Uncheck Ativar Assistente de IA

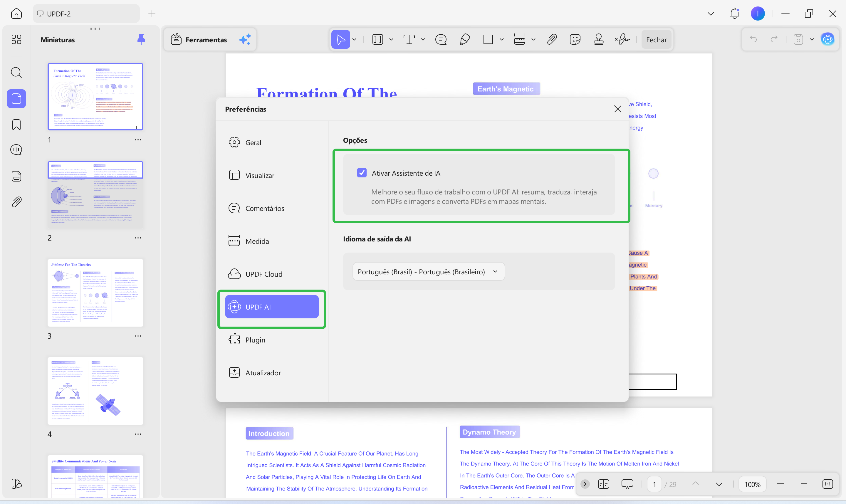coord(362,173)
